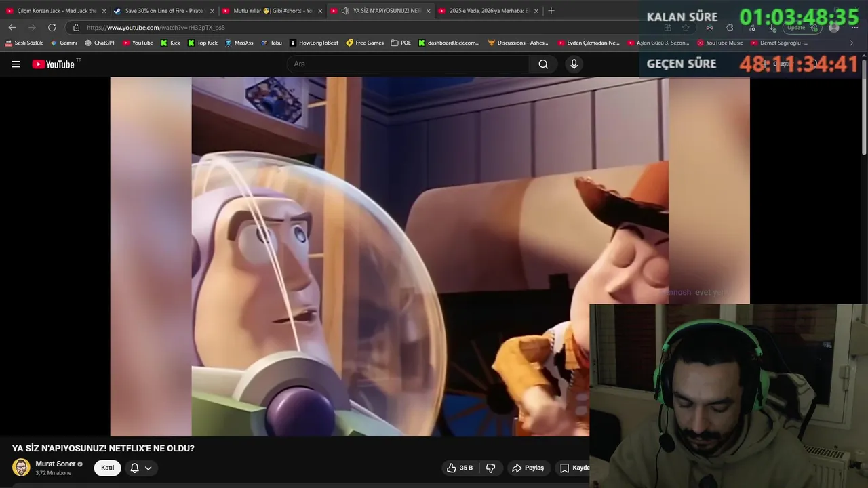Open the Tabu bookmark
The image size is (868, 488).
[x=271, y=43]
